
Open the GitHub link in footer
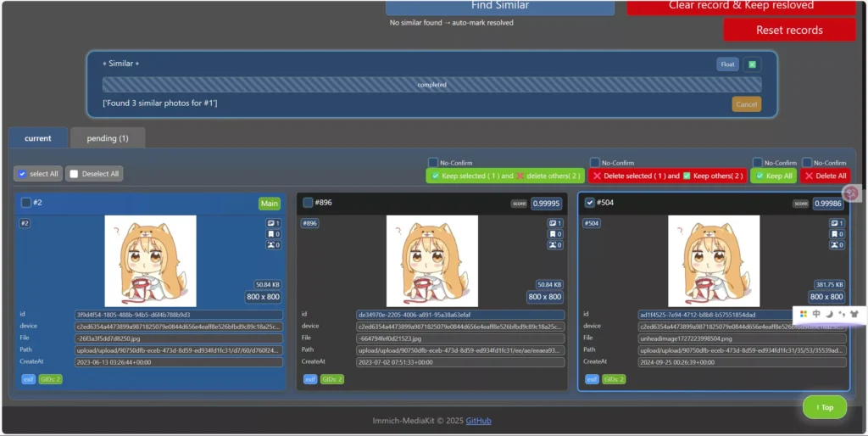click(x=478, y=421)
